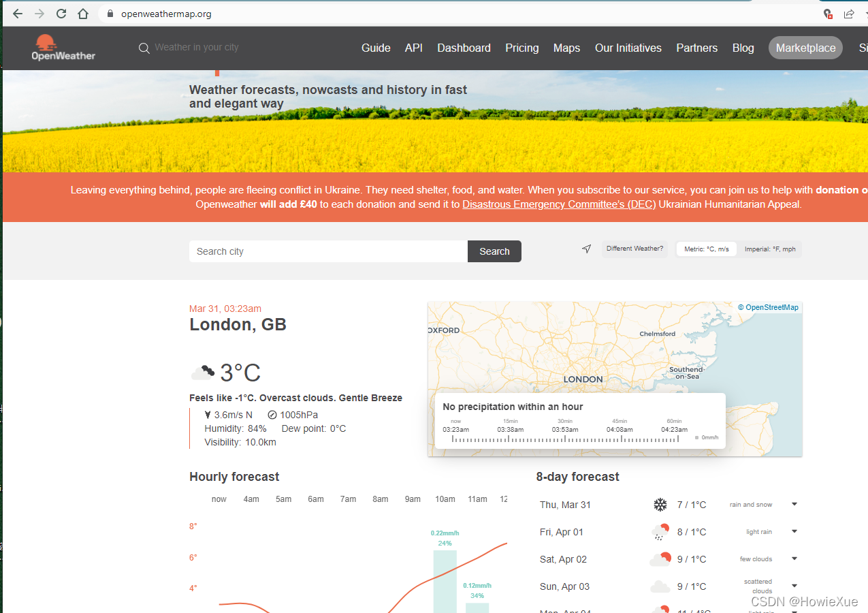Screen dimensions: 868x613
Task: Expand Thu, Mar 31 forecast details
Action: click(794, 504)
